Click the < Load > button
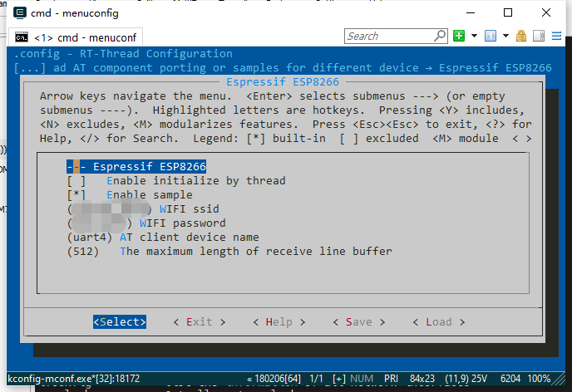This screenshot has width=572, height=392. (x=439, y=322)
